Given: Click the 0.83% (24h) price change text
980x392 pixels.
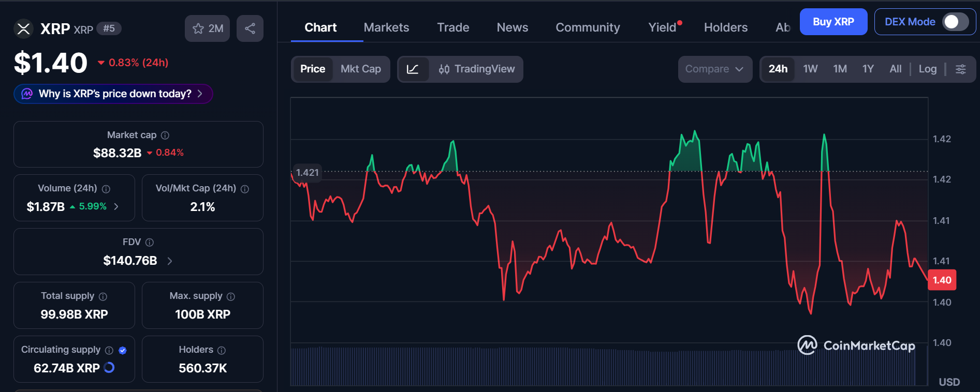Looking at the screenshot, I should (138, 63).
